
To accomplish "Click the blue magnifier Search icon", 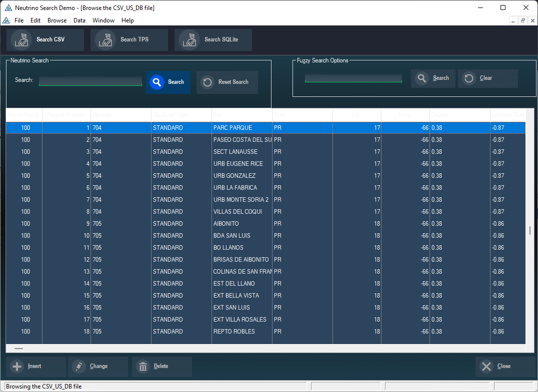I will pyautogui.click(x=157, y=82).
